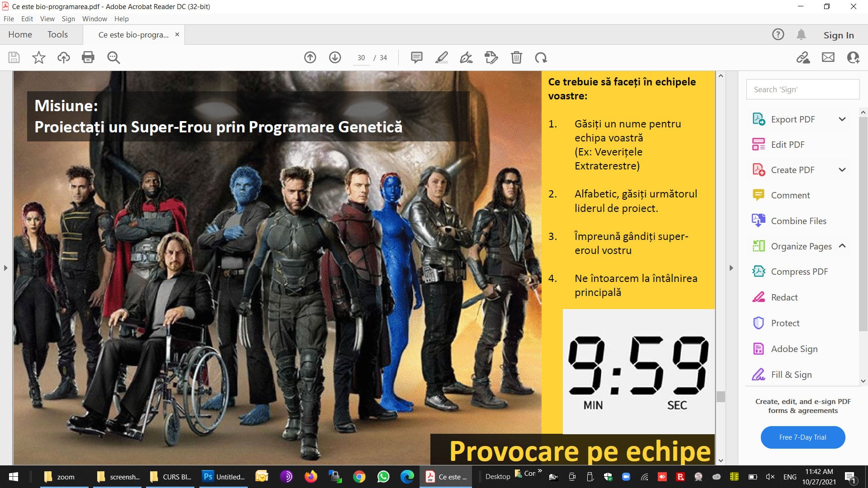This screenshot has height=488, width=868.
Task: Open the Create PDF tool
Action: (x=793, y=170)
